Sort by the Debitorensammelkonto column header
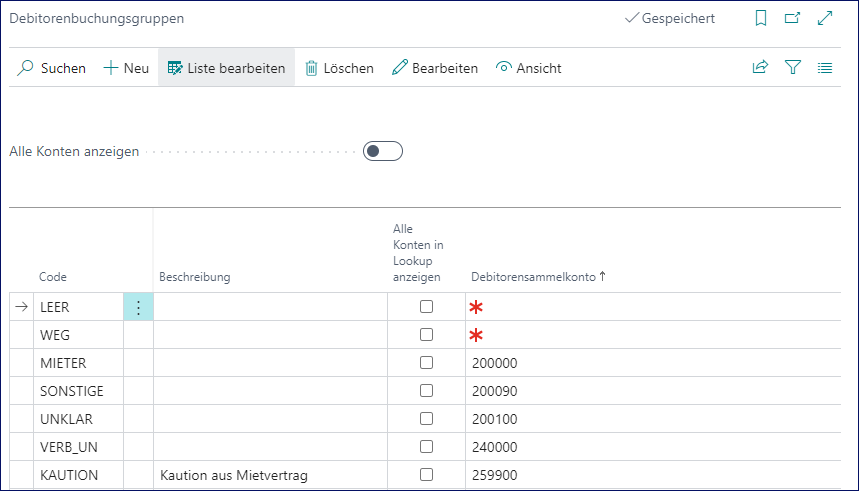Screen dimensions: 859x491 pyautogui.click(x=538, y=277)
